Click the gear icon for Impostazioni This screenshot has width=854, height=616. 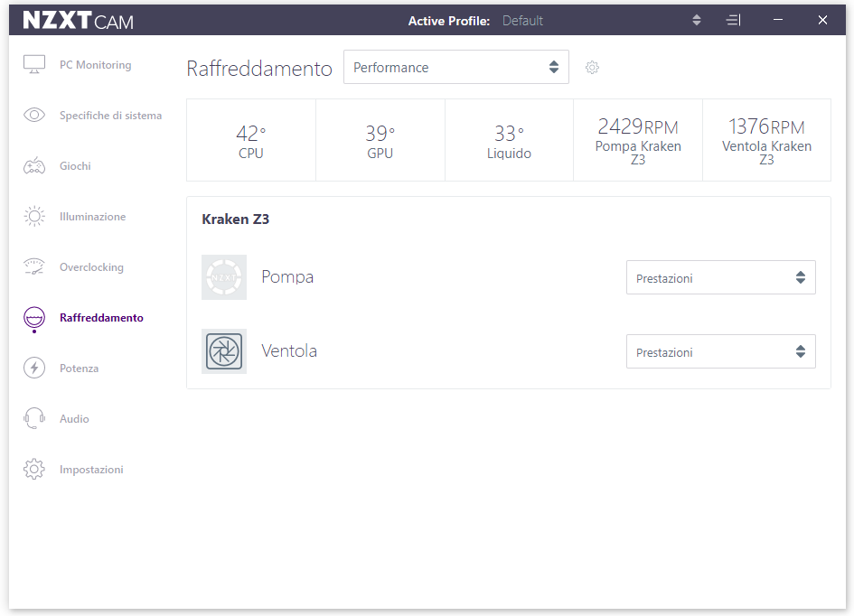pyautogui.click(x=34, y=469)
